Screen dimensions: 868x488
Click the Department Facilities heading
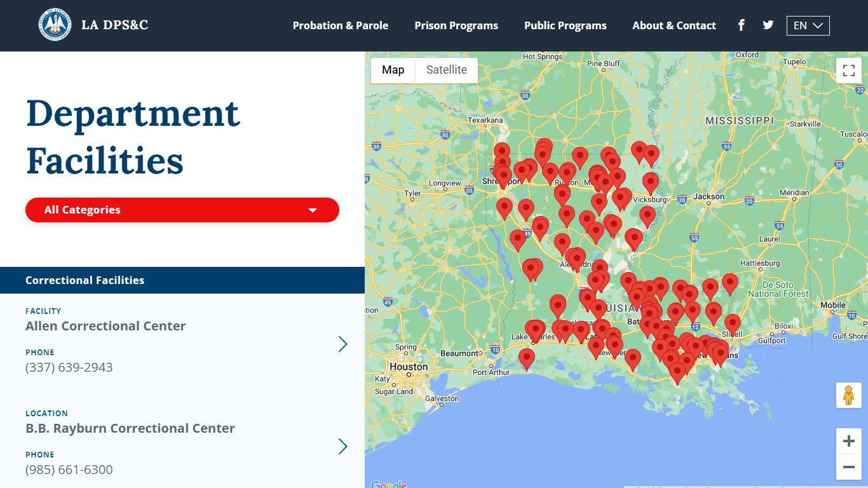(133, 137)
